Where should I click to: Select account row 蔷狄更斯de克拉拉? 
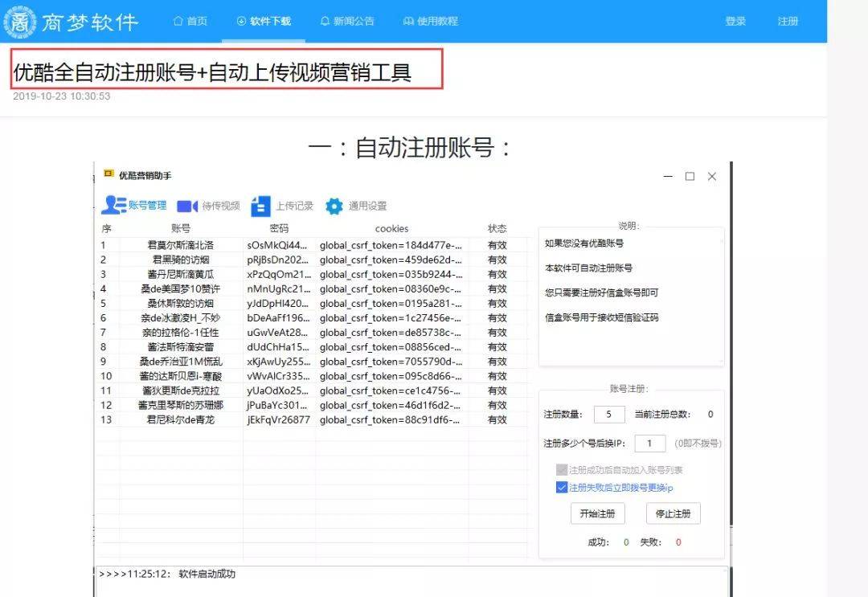pyautogui.click(x=311, y=391)
